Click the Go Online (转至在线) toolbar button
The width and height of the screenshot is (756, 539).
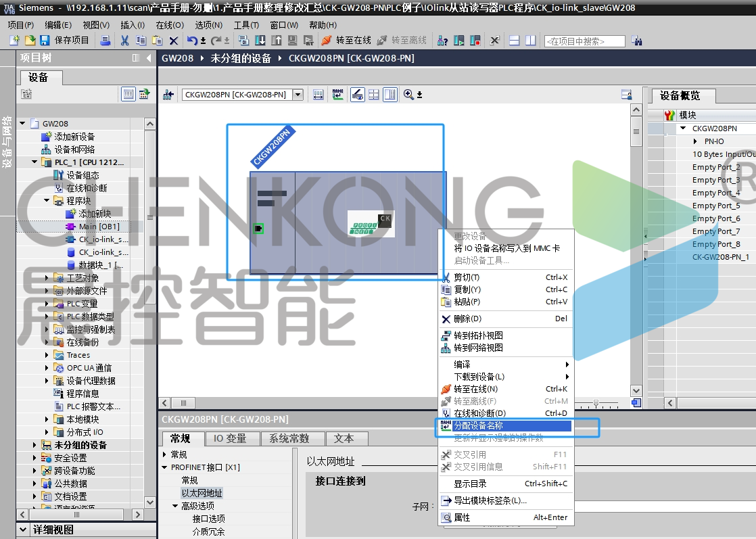click(x=346, y=41)
